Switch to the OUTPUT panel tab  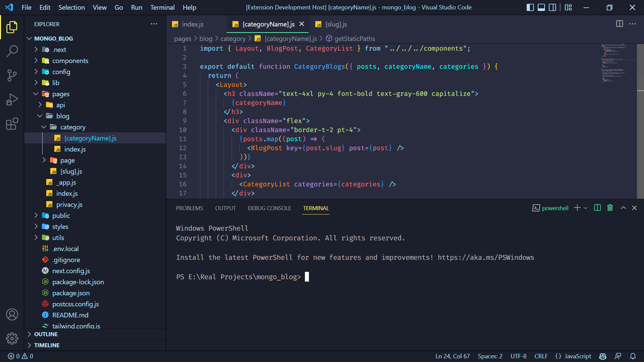point(225,208)
